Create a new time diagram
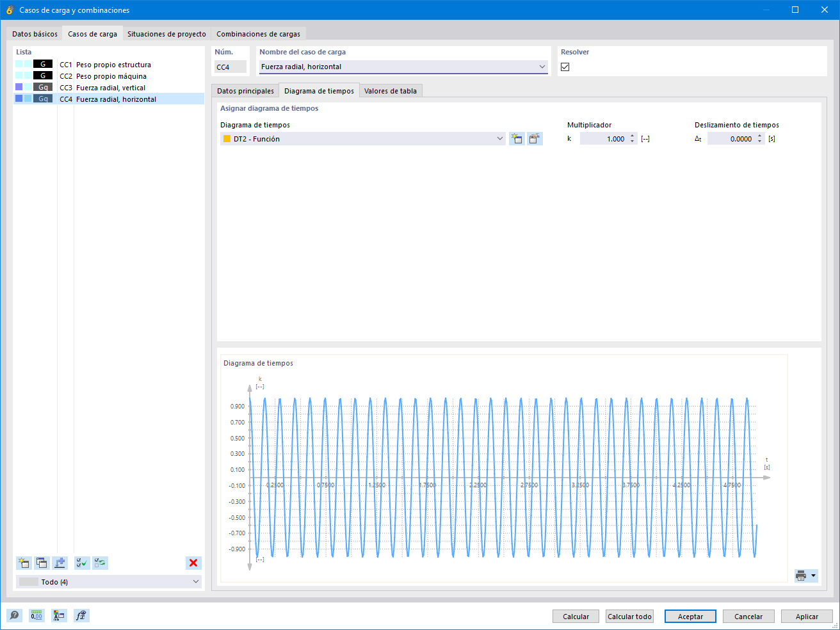The image size is (840, 630). 517,138
